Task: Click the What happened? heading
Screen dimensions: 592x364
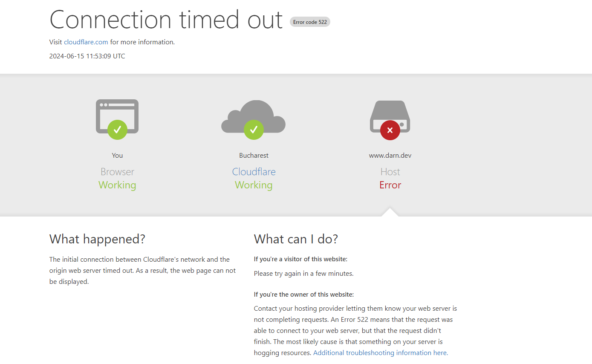Action: [x=97, y=239]
